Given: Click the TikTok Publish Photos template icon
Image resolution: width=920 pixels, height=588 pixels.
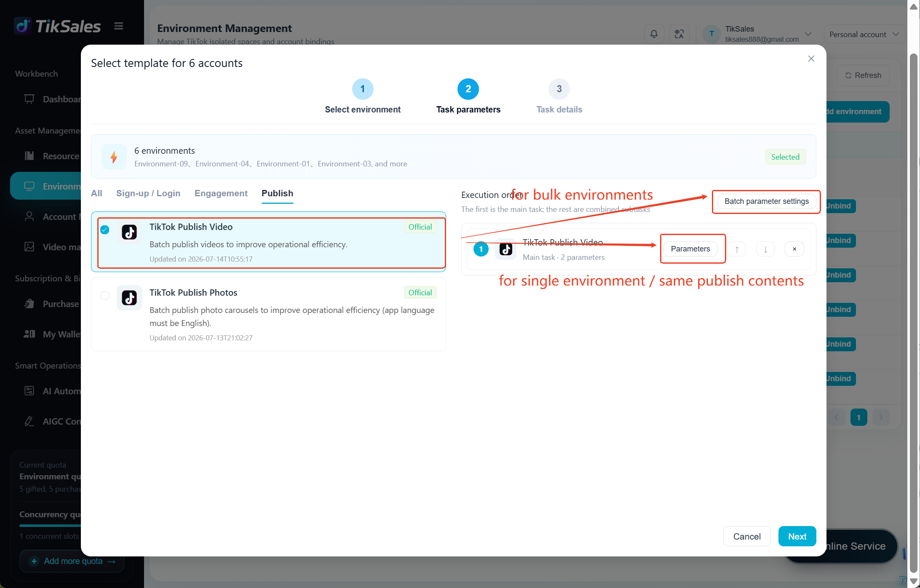Looking at the screenshot, I should point(129,298).
